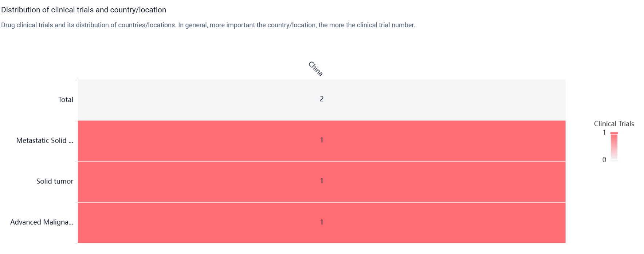The height and width of the screenshot is (254, 644).
Task: Click the Total row label
Action: click(66, 100)
